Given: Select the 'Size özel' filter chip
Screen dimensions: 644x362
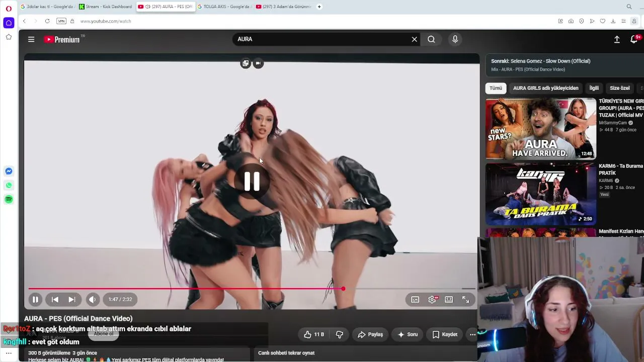Looking at the screenshot, I should (620, 88).
